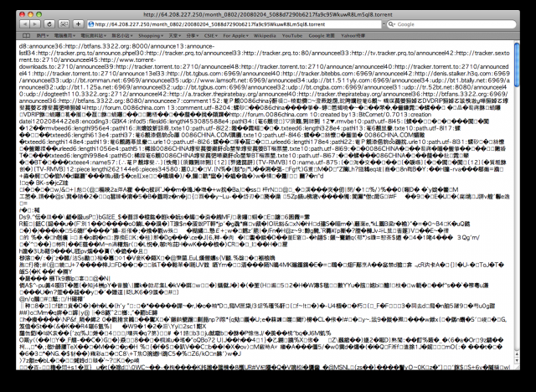536x392 pixels.
Task: Zoom the window with green button
Action: tap(39, 14)
